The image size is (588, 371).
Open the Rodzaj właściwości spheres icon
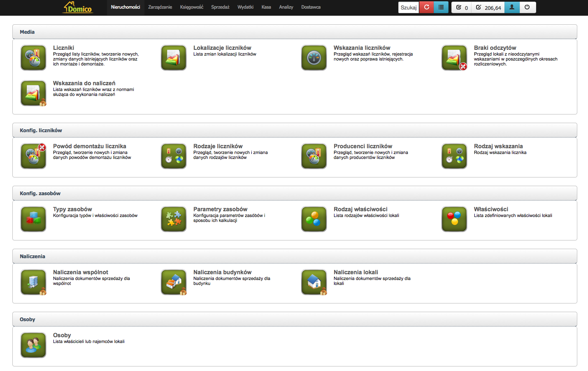pos(314,219)
